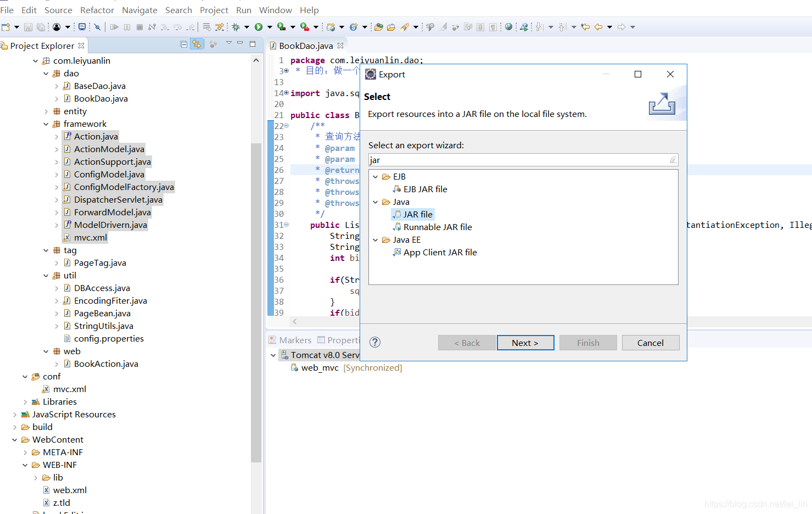The width and height of the screenshot is (812, 514).
Task: Maximize the Project Explorer panel
Action: (x=253, y=44)
